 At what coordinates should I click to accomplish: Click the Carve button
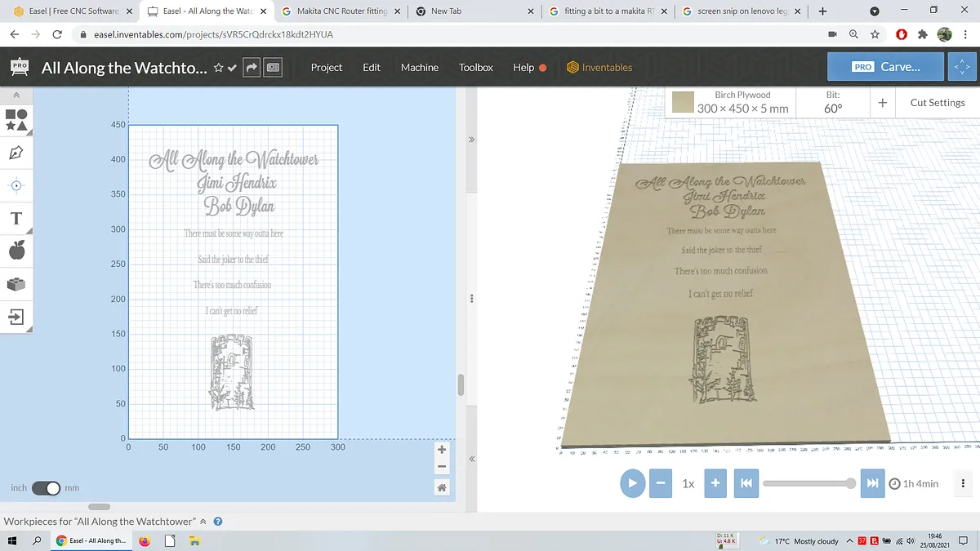(x=886, y=67)
